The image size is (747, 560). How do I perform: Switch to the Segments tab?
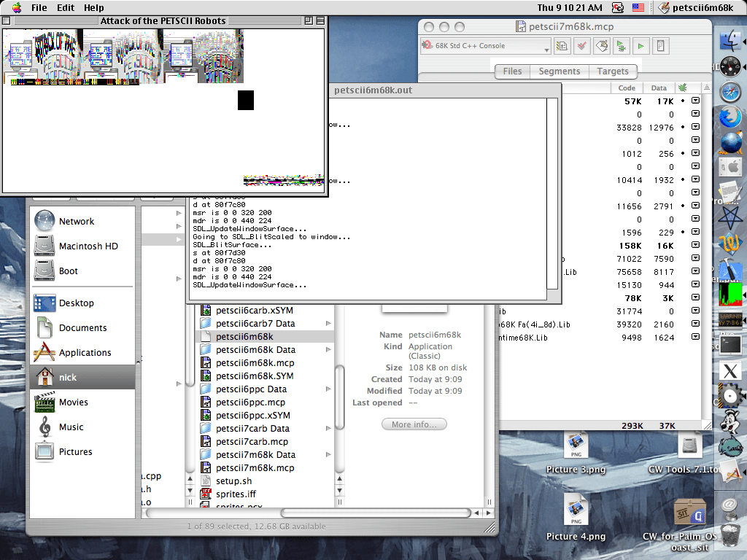[x=560, y=71]
